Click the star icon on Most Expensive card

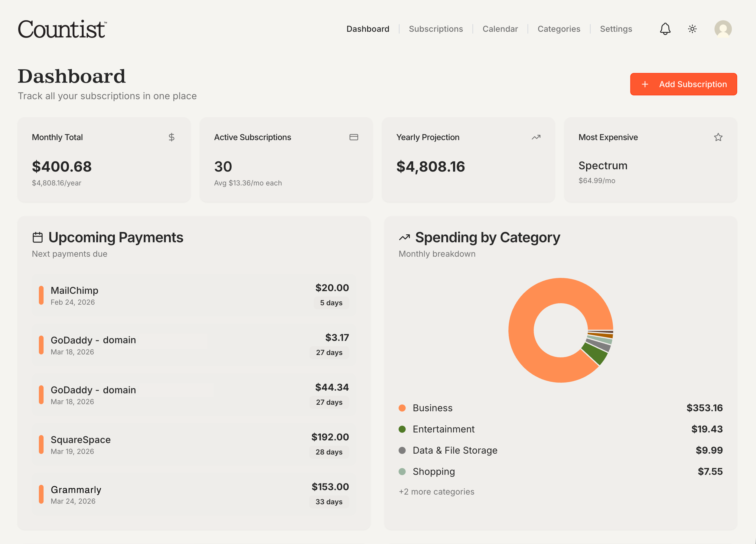718,137
